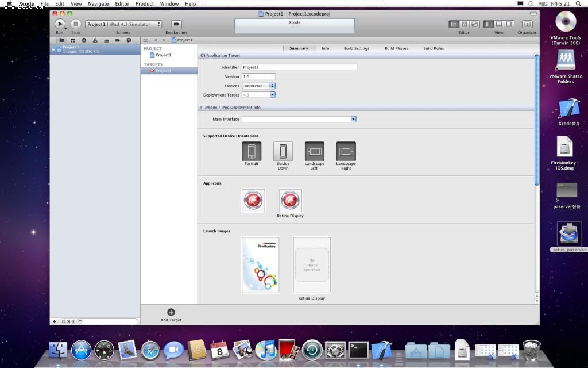Image resolution: width=588 pixels, height=368 pixels.
Task: Click the Identifier text field
Action: coord(299,67)
